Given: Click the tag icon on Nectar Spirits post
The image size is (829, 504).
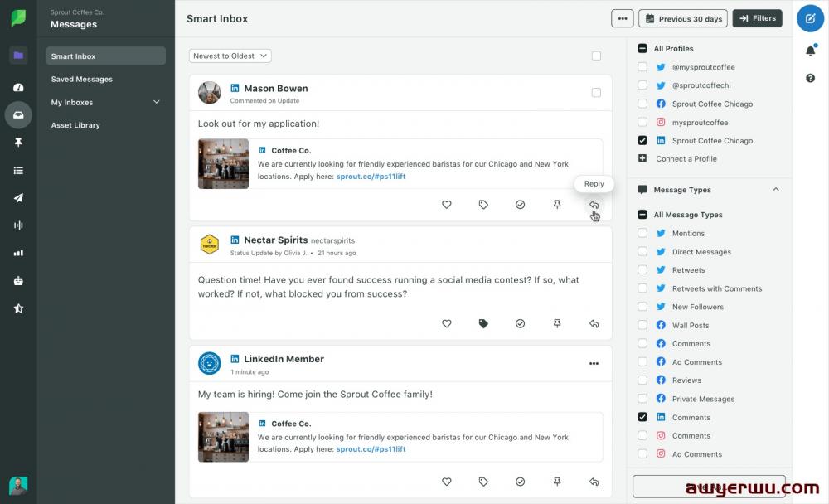Looking at the screenshot, I should 483,323.
